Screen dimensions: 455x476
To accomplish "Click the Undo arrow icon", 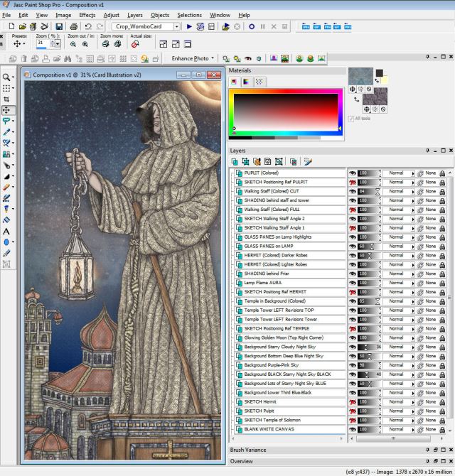I will [88, 27].
